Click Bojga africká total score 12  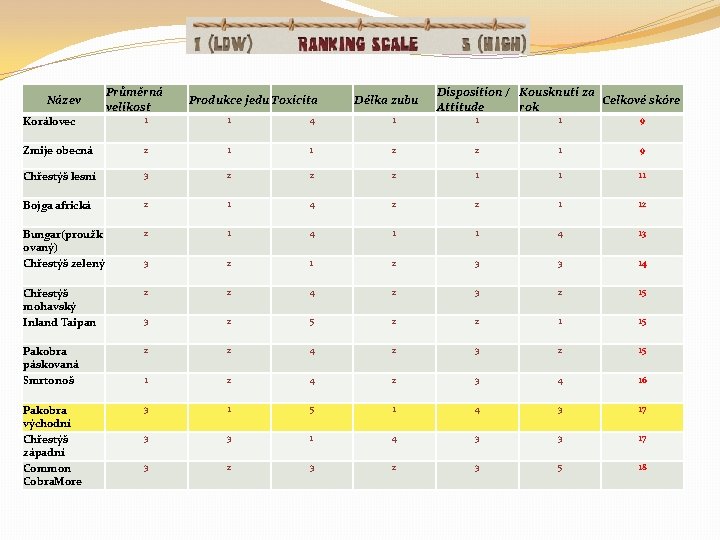(x=642, y=204)
